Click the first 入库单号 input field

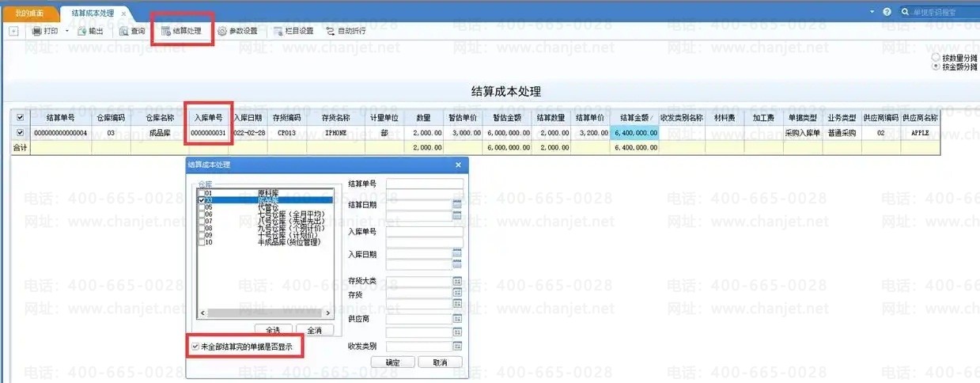click(x=424, y=232)
